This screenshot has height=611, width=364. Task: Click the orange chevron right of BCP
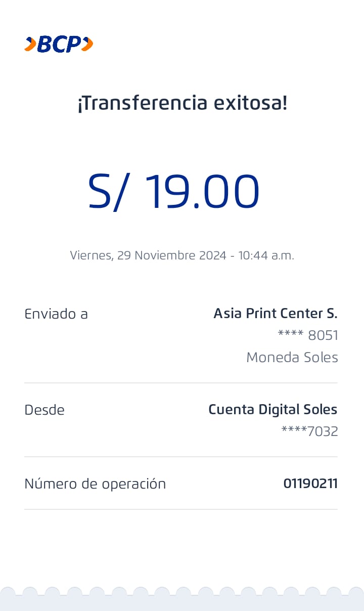[87, 45]
